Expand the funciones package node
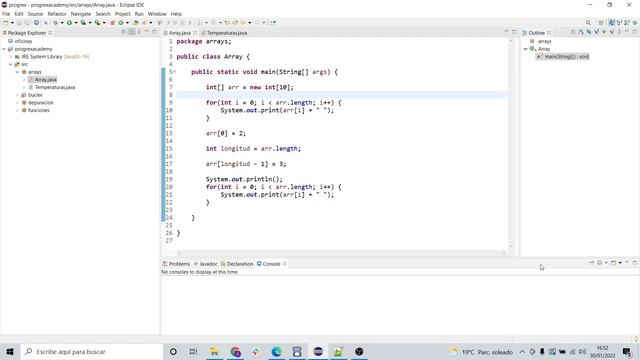 pyautogui.click(x=18, y=110)
